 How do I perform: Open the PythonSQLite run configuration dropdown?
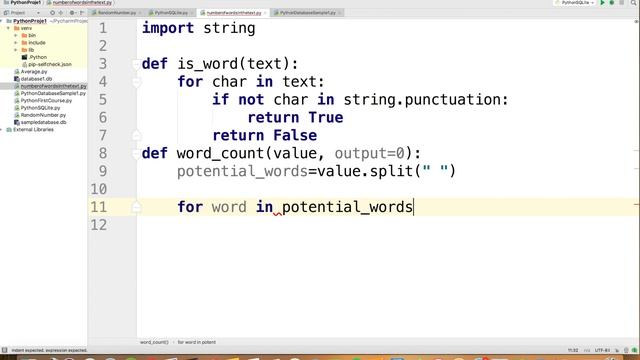[x=575, y=2]
